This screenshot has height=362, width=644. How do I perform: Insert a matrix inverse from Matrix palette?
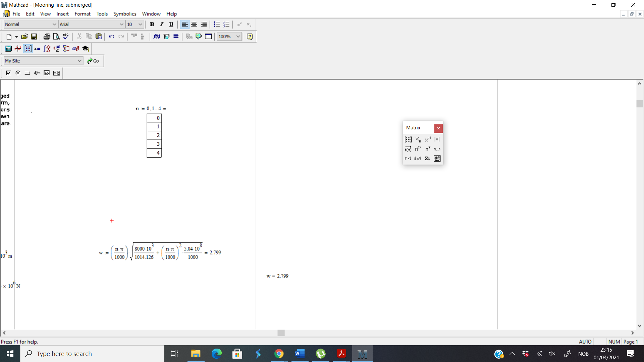click(x=427, y=139)
